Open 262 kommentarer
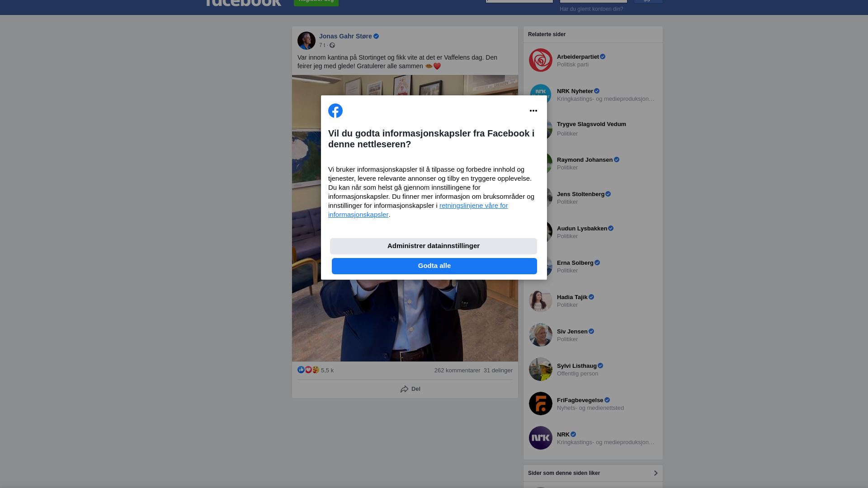 pos(457,371)
